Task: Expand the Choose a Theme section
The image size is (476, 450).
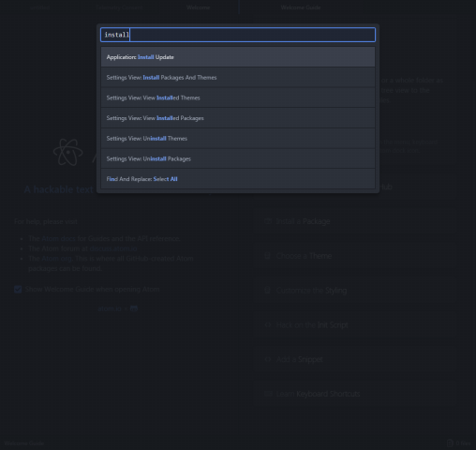Action: point(354,256)
